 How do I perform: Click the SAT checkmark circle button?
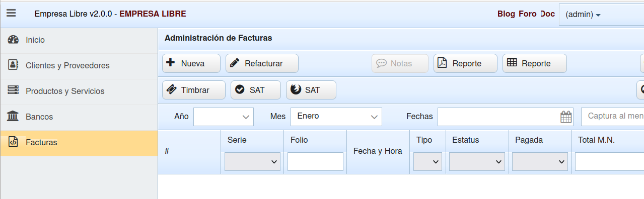[x=256, y=90]
